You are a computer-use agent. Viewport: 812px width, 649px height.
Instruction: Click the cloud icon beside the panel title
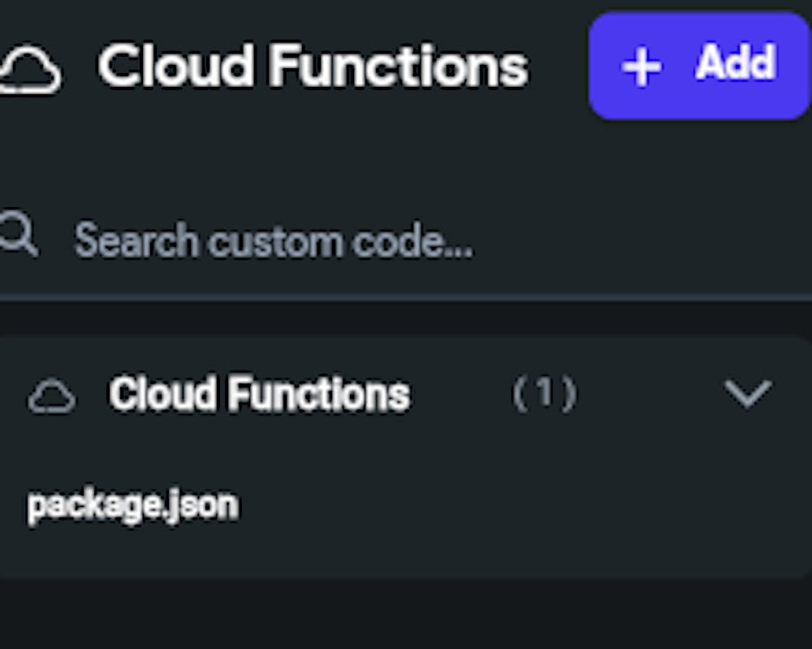tap(29, 70)
